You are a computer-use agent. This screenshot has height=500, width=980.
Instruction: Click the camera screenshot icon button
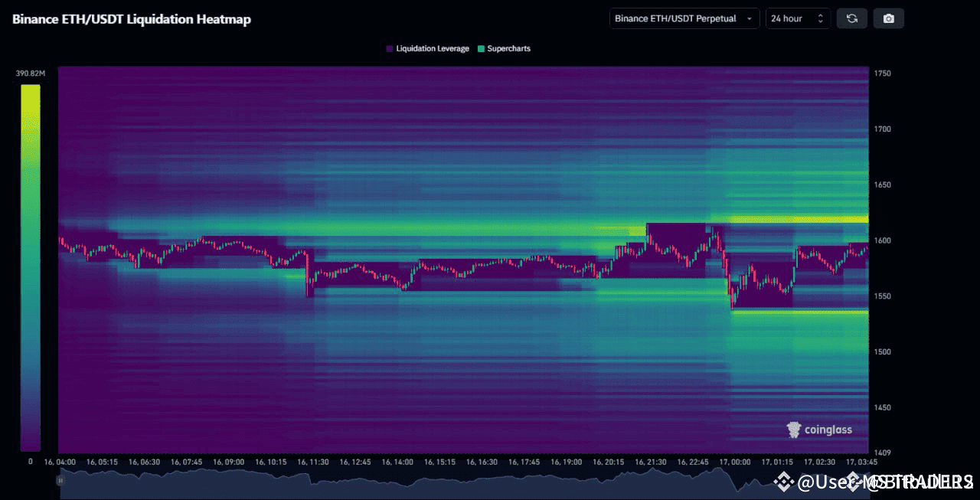[889, 18]
